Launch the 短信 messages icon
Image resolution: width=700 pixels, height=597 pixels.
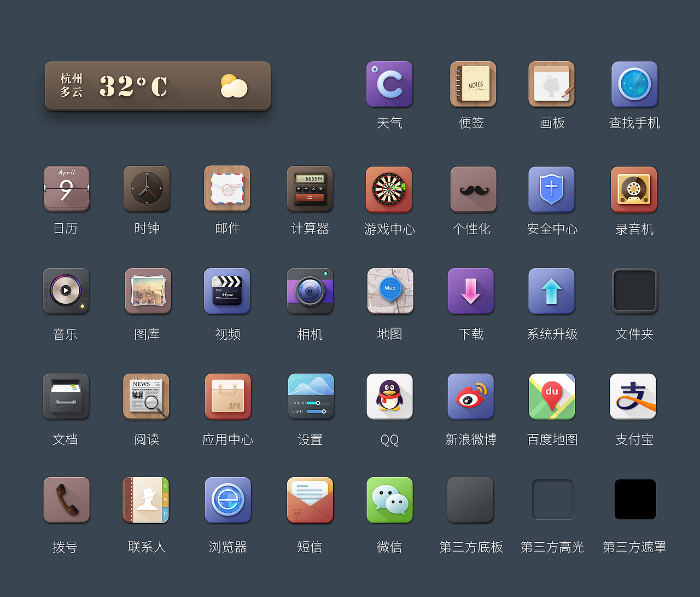(x=310, y=500)
